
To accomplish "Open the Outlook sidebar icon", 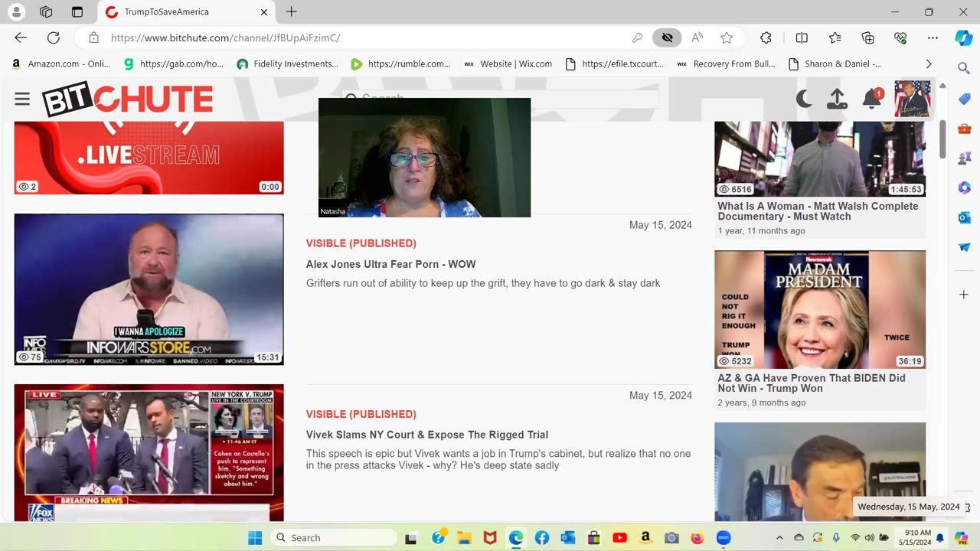I will pyautogui.click(x=964, y=217).
